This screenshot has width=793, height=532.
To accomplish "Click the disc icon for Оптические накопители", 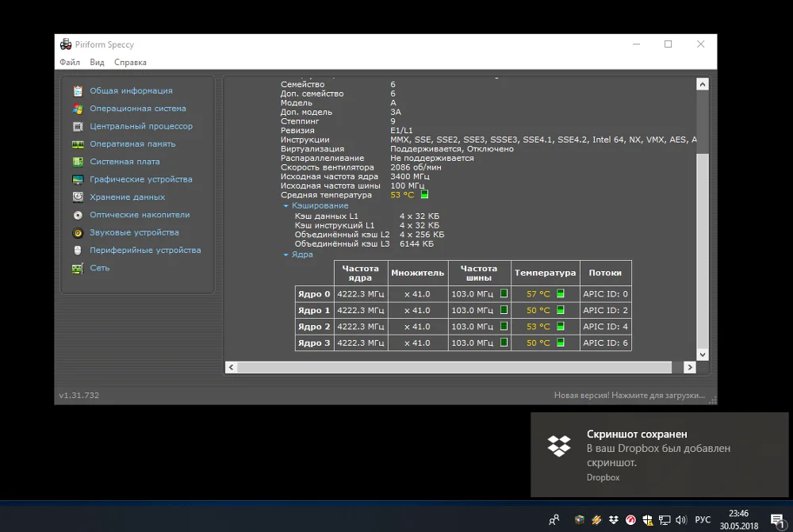I will tap(78, 215).
